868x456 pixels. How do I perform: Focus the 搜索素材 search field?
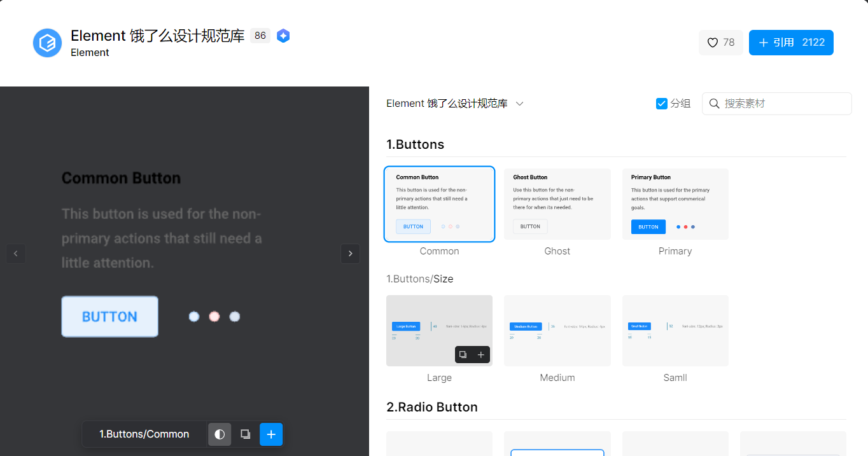pos(776,104)
